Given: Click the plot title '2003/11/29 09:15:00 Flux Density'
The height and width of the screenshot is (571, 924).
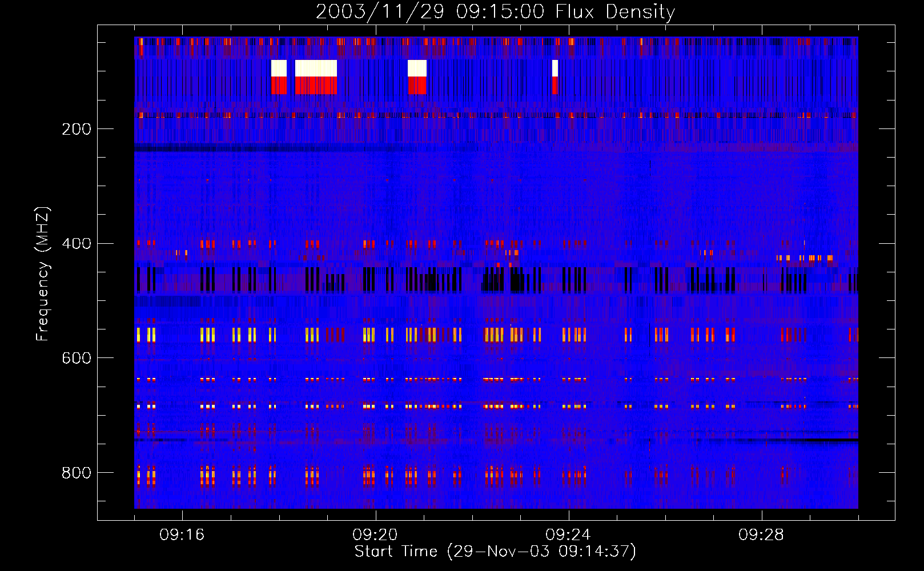Looking at the screenshot, I should pyautogui.click(x=495, y=11).
